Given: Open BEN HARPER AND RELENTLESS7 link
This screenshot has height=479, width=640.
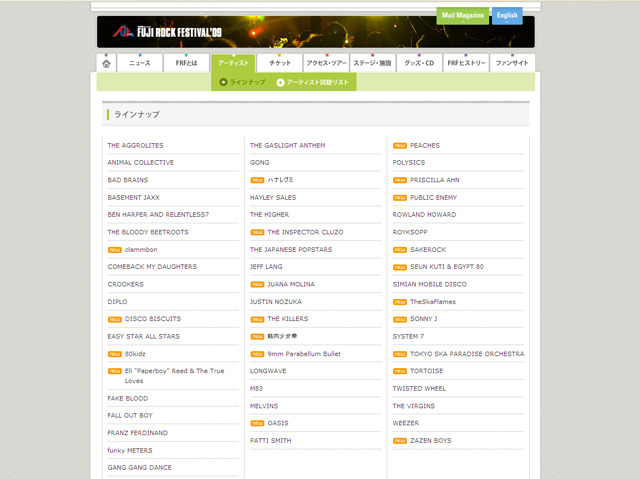Looking at the screenshot, I should [158, 215].
